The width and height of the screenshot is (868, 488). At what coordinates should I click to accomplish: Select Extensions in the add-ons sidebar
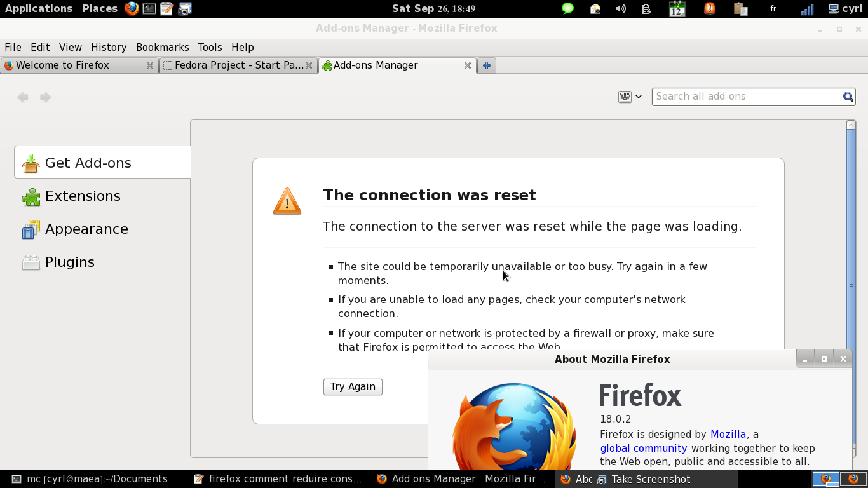83,196
